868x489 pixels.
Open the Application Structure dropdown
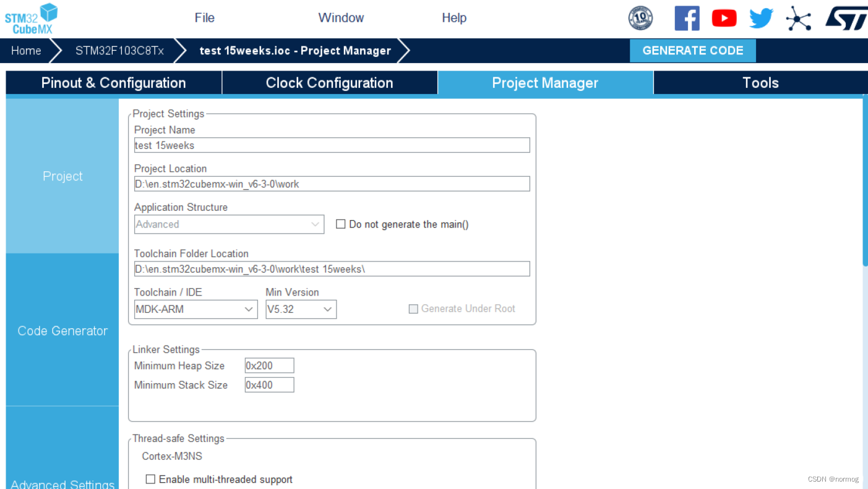pyautogui.click(x=229, y=224)
